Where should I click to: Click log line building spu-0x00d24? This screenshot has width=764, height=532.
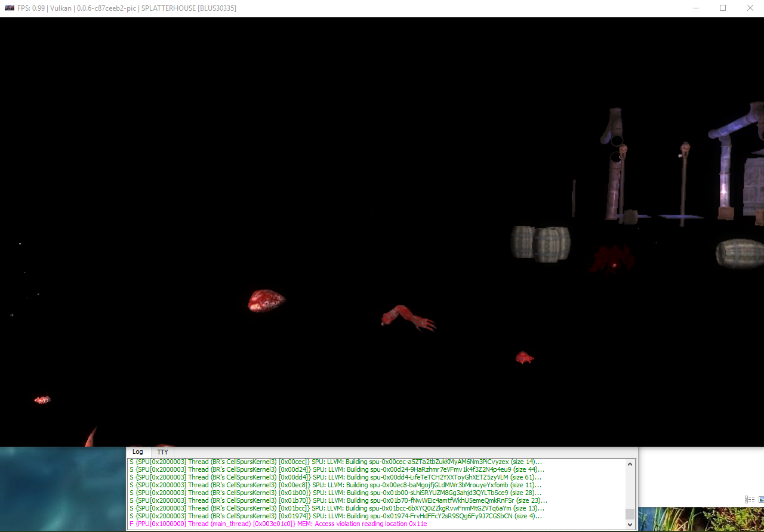(337, 469)
